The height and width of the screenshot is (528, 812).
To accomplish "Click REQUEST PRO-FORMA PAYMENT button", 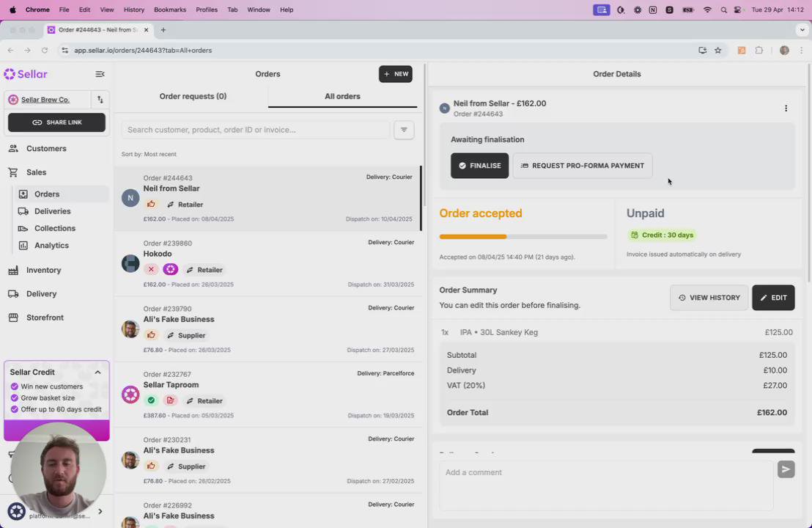I will tap(582, 166).
